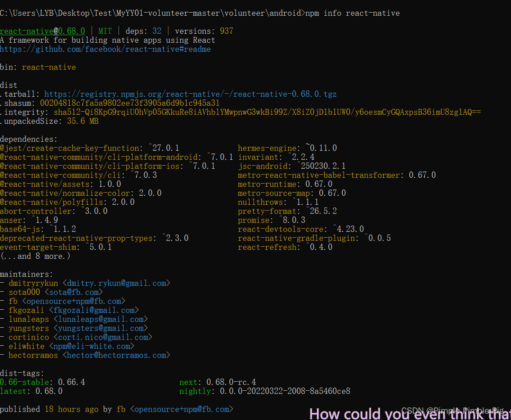Click the 'published 18 hours ago' text

point(49,409)
